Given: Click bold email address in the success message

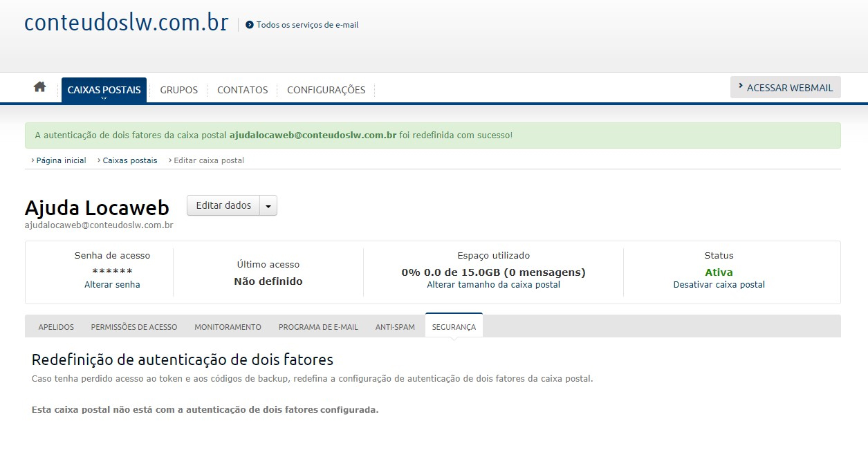Looking at the screenshot, I should [x=313, y=136].
